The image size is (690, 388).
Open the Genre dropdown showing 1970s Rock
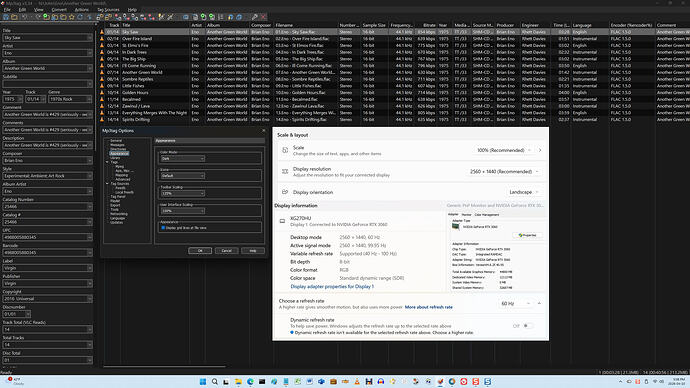pos(70,99)
